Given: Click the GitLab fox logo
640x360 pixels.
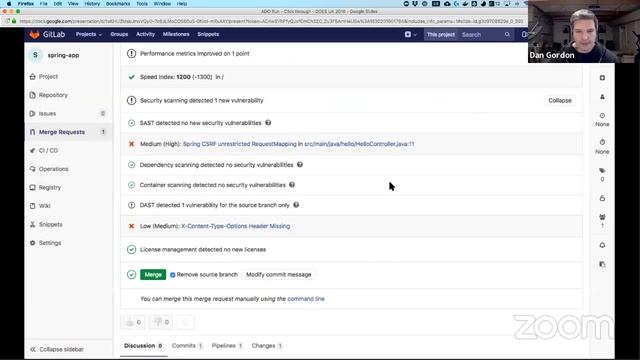Looking at the screenshot, I should coord(34,35).
